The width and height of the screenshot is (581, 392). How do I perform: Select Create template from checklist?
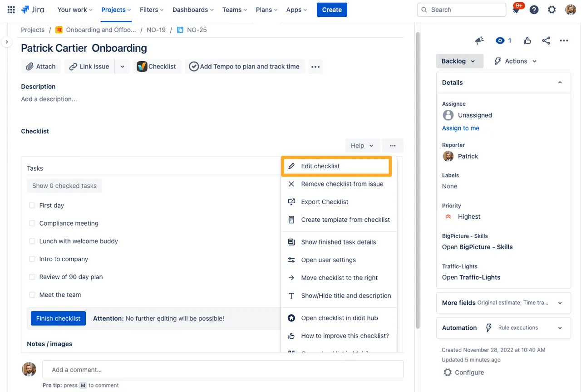339,220
